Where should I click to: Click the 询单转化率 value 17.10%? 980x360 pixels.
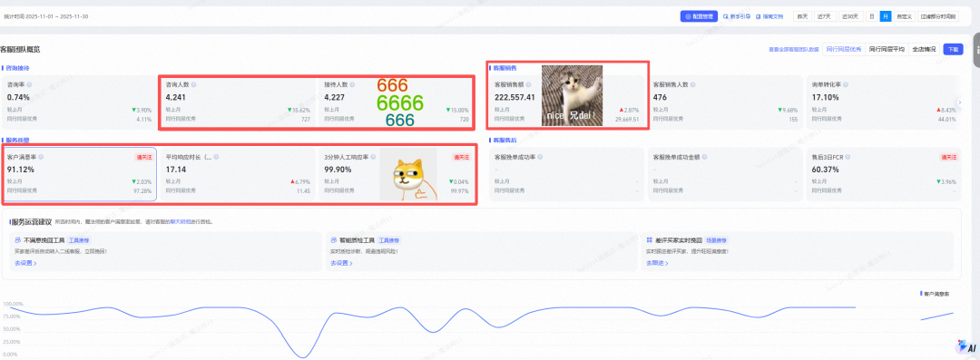826,97
